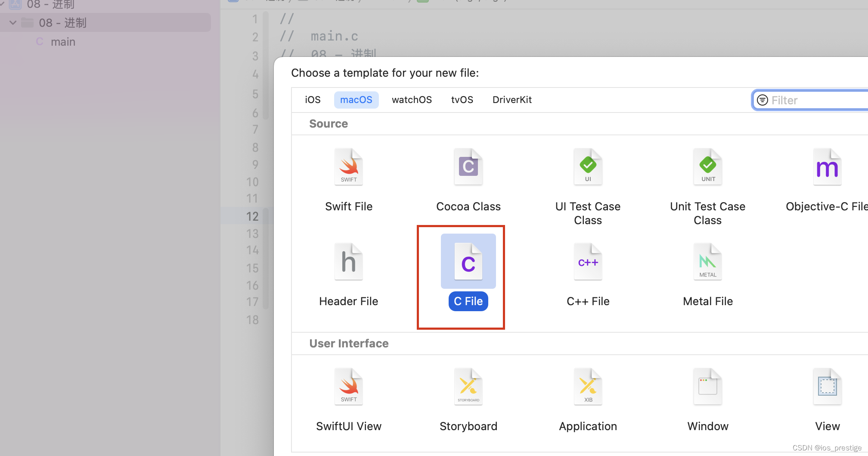This screenshot has height=456, width=868.
Task: Click the 'main.c' comment line in editor
Action: click(319, 36)
